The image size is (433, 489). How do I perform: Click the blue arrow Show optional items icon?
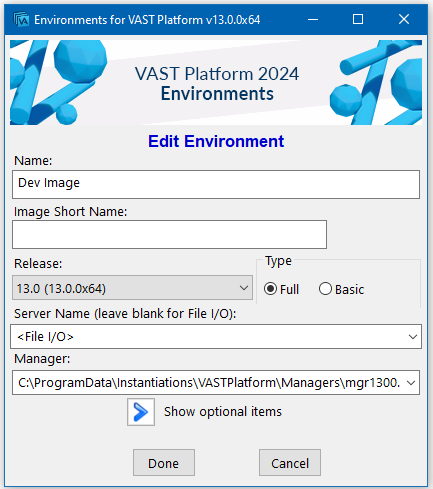click(141, 412)
